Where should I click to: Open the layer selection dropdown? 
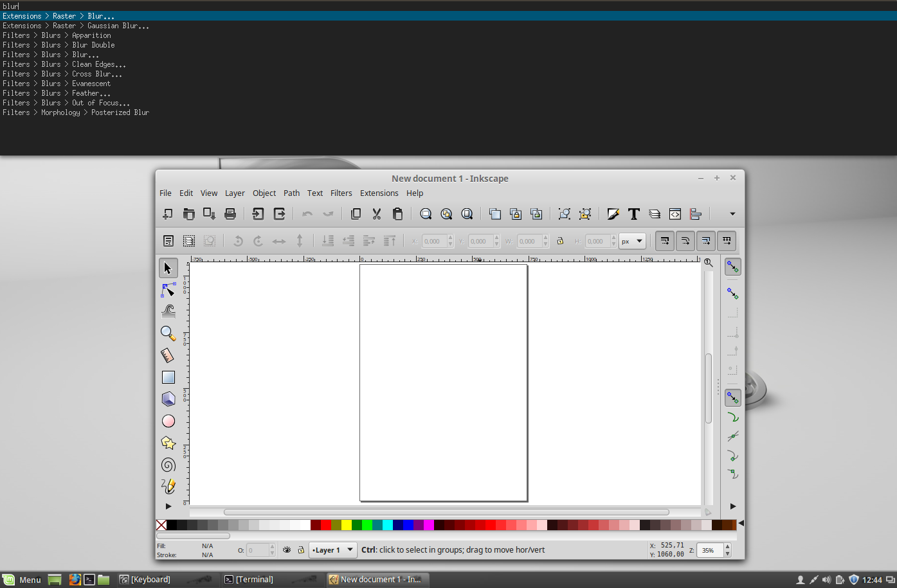pos(332,550)
